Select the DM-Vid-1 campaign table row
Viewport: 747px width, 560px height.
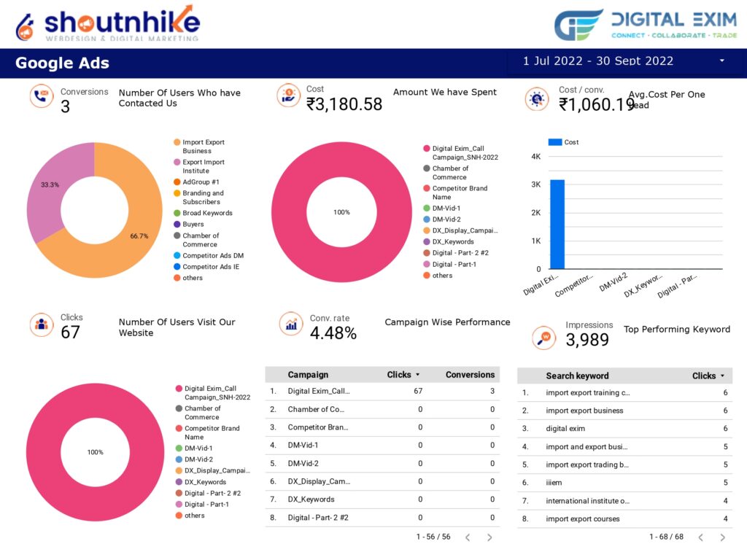click(382, 446)
